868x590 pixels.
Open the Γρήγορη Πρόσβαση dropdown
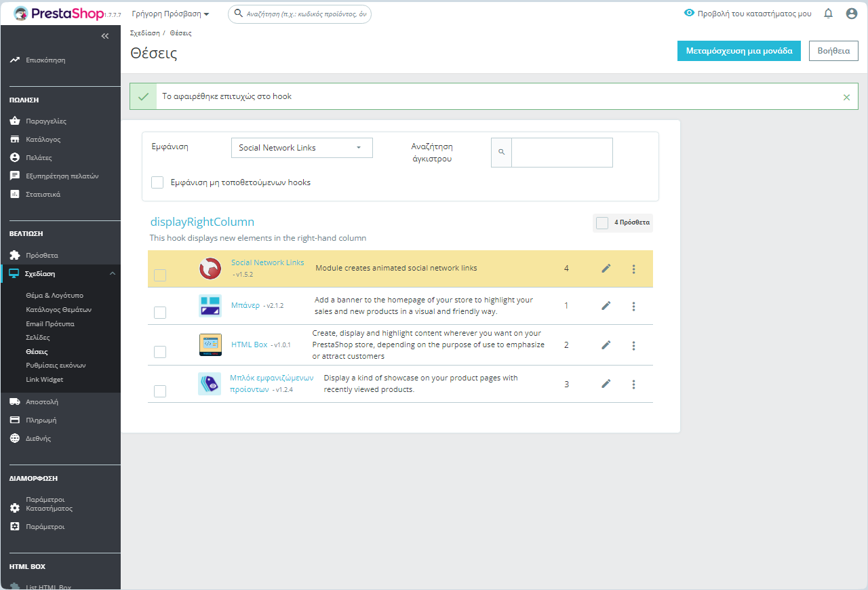coord(170,14)
